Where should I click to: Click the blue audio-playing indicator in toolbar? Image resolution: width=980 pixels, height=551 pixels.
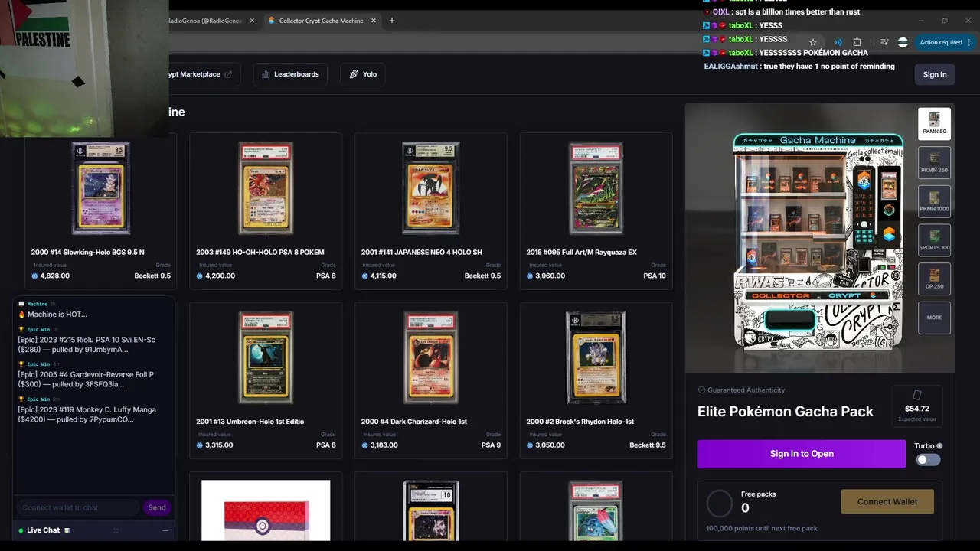pos(838,43)
